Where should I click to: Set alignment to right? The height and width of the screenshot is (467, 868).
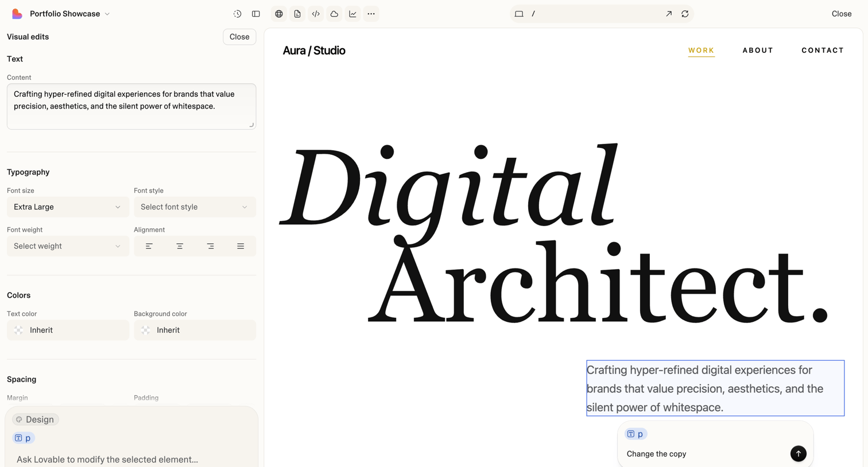point(210,246)
